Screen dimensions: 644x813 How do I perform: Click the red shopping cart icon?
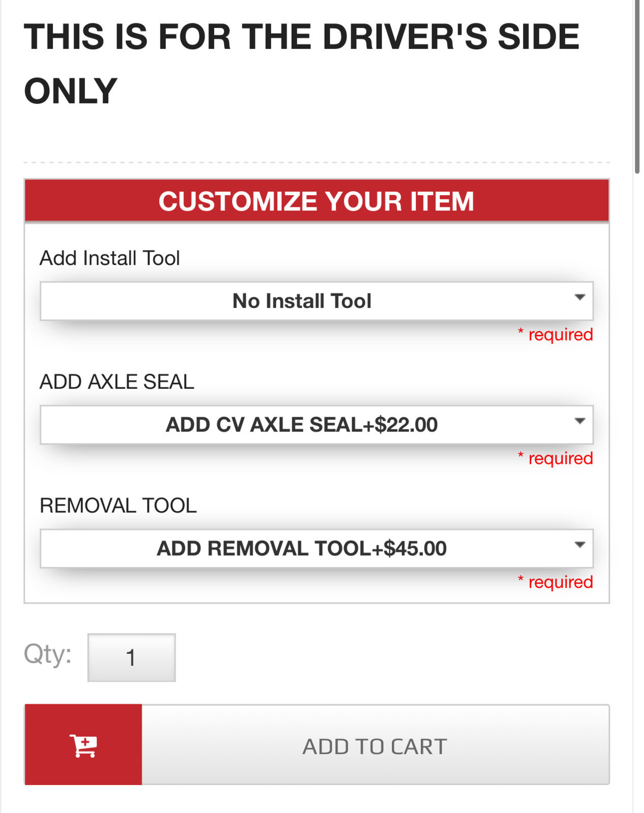click(83, 745)
